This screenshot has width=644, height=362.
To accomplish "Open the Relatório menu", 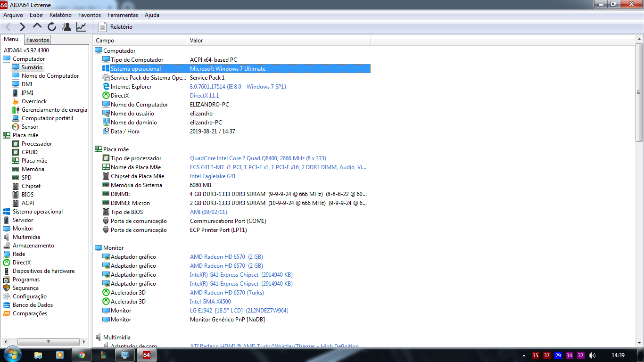I will [60, 15].
